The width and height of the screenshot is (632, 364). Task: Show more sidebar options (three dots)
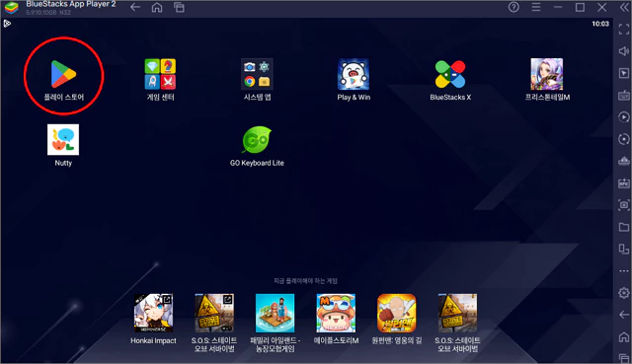pos(623,271)
